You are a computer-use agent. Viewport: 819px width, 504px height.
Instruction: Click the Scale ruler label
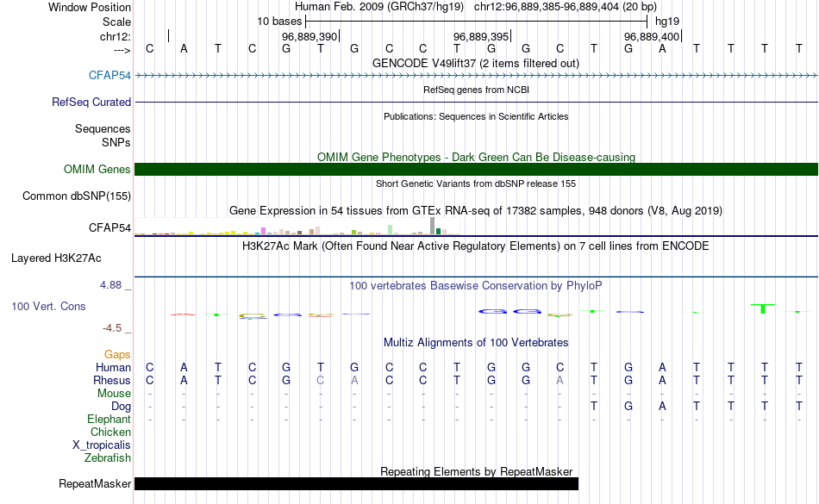pos(116,22)
